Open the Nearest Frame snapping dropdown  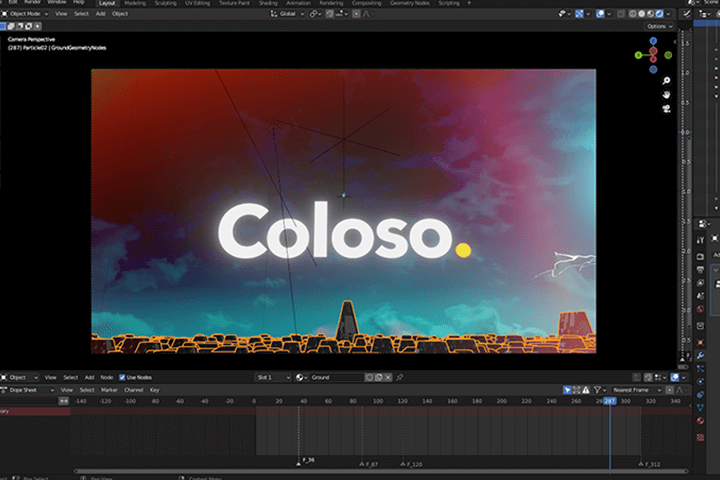[637, 390]
